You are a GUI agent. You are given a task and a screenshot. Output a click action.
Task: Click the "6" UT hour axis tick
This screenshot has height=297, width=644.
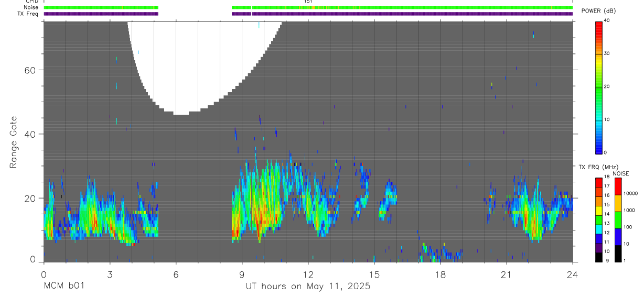coord(176,274)
